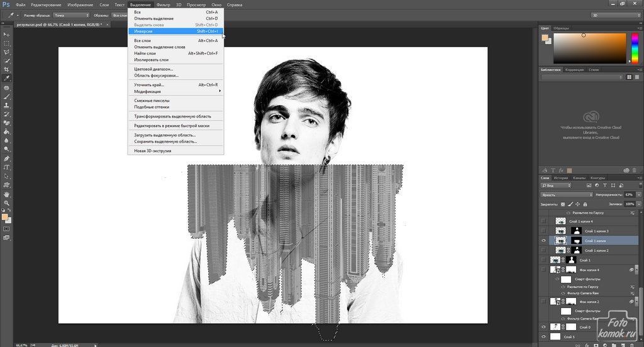Image resolution: width=644 pixels, height=347 pixels.
Task: Hide the 'Слой 1 копия' layer
Action: click(544, 241)
